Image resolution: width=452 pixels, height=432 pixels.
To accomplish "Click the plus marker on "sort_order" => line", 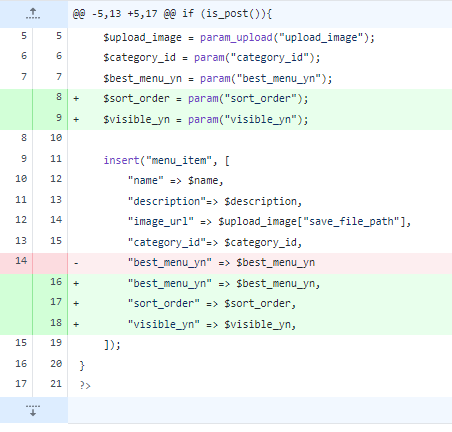I will pyautogui.click(x=76, y=303).
